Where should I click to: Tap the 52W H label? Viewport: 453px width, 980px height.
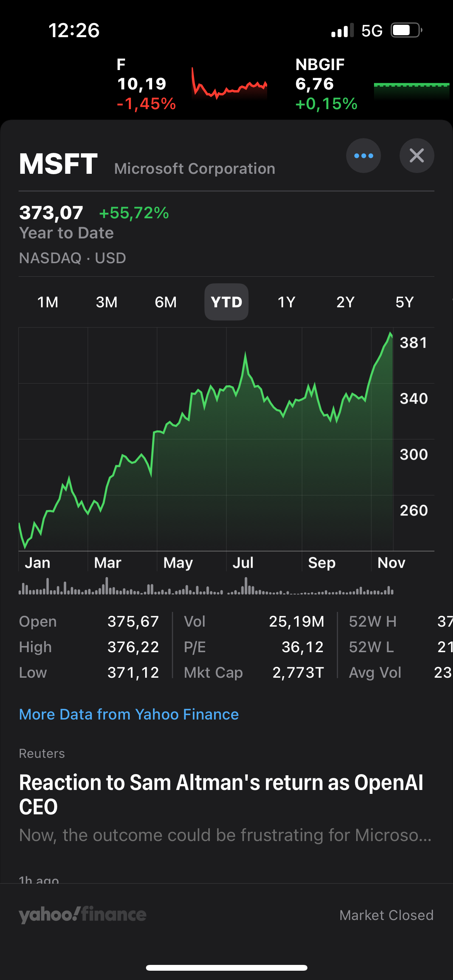(372, 622)
